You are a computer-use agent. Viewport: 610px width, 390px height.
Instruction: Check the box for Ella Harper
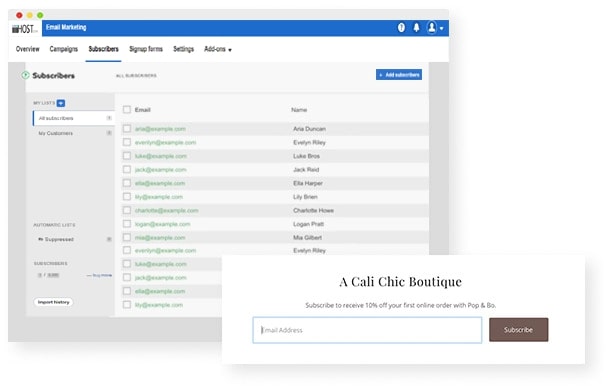tap(127, 183)
